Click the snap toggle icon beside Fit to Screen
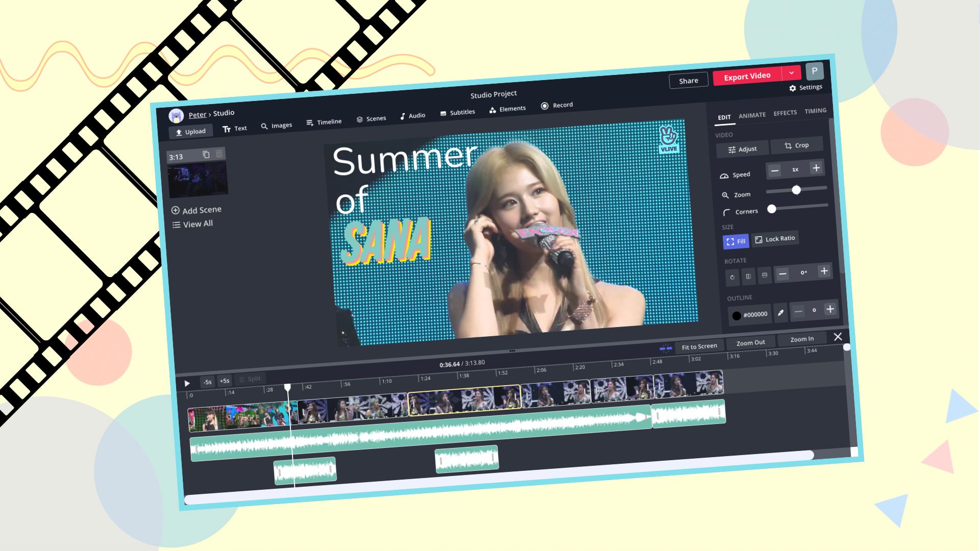The height and width of the screenshot is (551, 980). (x=666, y=348)
